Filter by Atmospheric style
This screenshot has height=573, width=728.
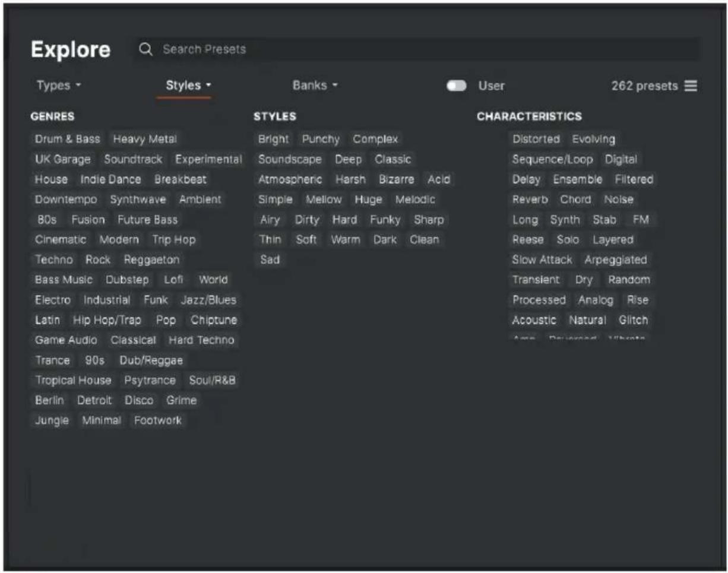[290, 179]
